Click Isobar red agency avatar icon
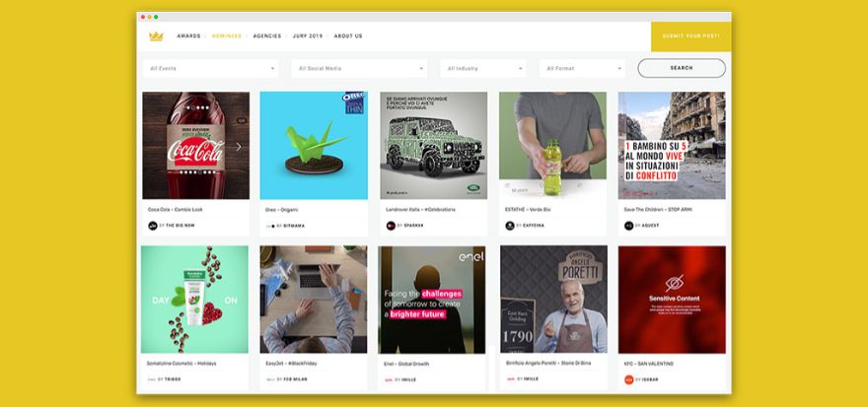 (629, 380)
